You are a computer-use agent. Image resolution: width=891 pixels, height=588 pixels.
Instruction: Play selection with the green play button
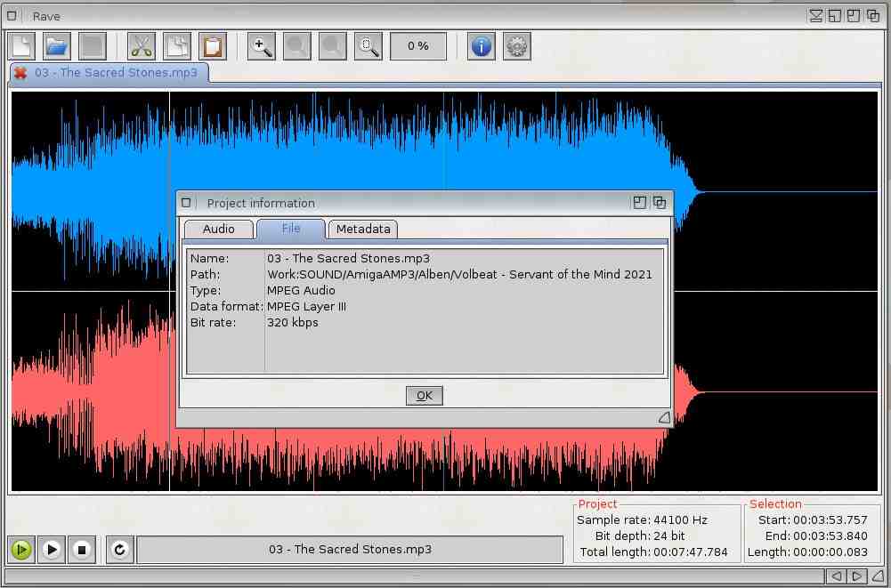point(21,550)
